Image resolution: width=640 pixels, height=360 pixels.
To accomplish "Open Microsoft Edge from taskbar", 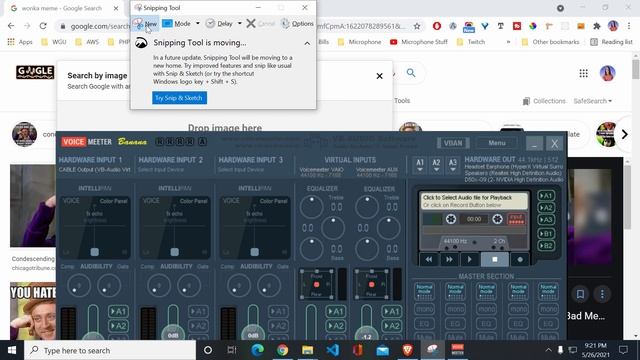I will (257, 350).
